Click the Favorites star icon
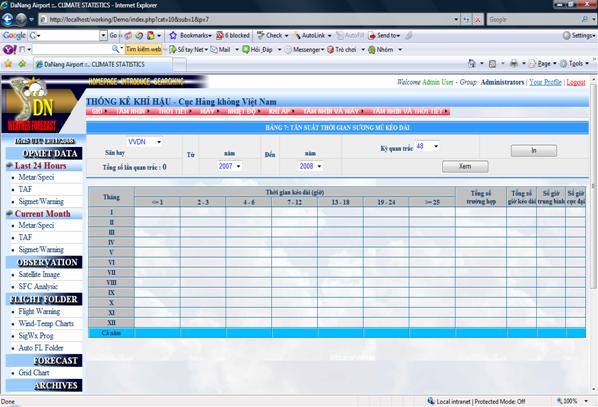This screenshot has height=407, width=598. coord(8,64)
